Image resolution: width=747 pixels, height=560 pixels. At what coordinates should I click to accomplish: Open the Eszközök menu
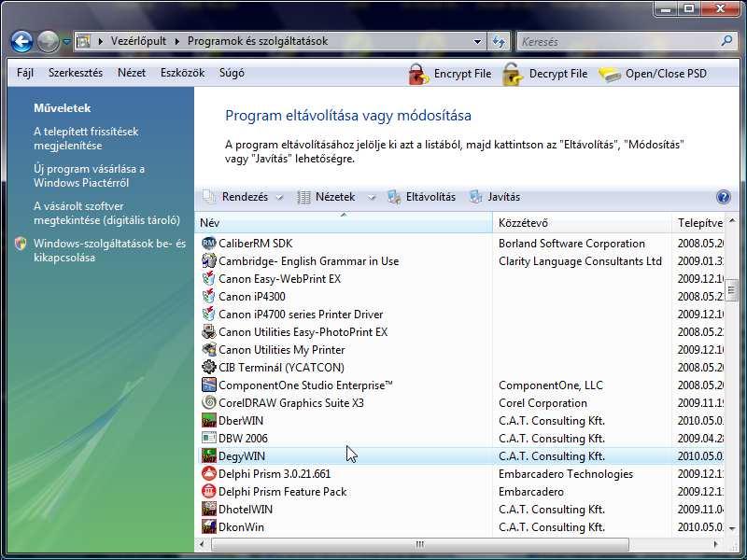(x=182, y=73)
